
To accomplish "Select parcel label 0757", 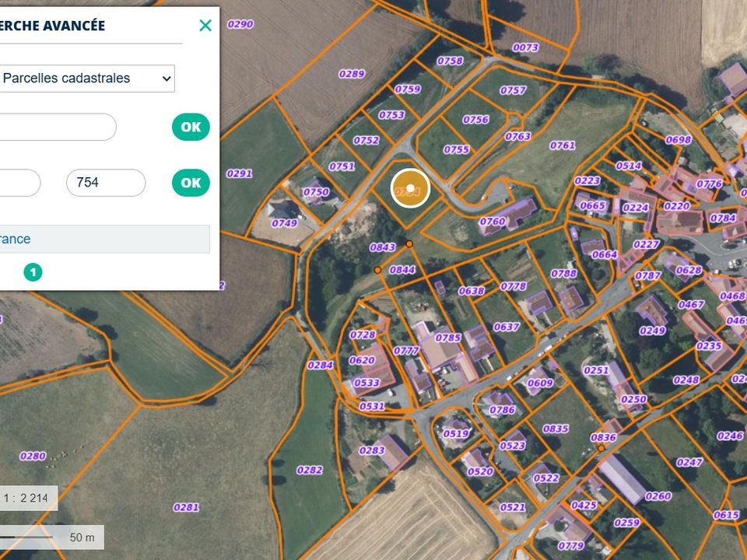I will 513,90.
